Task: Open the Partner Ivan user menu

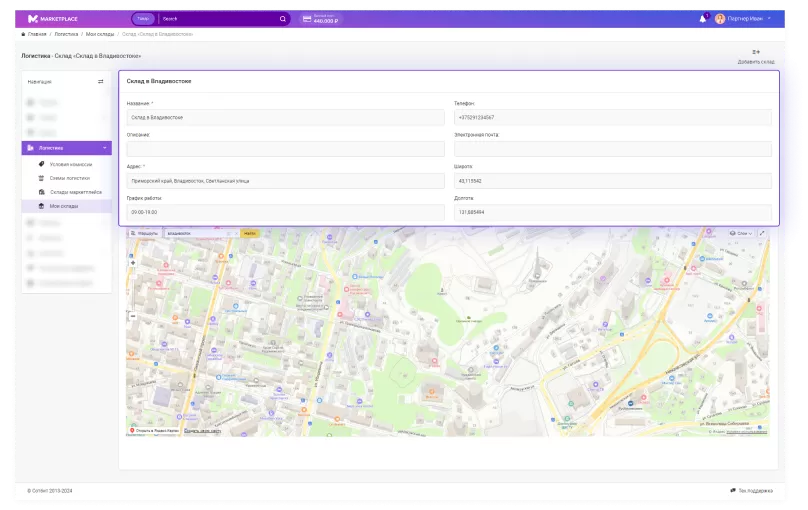Action: (x=750, y=18)
